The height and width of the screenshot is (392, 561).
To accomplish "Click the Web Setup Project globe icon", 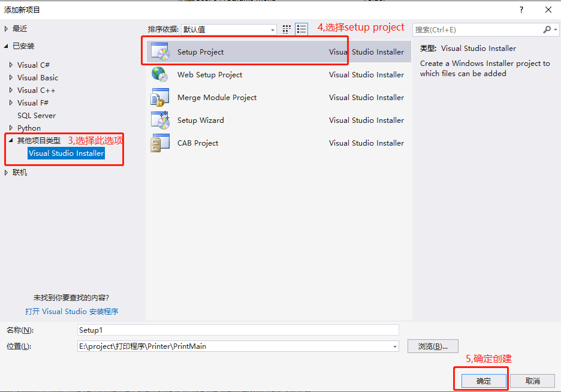I will pos(160,74).
